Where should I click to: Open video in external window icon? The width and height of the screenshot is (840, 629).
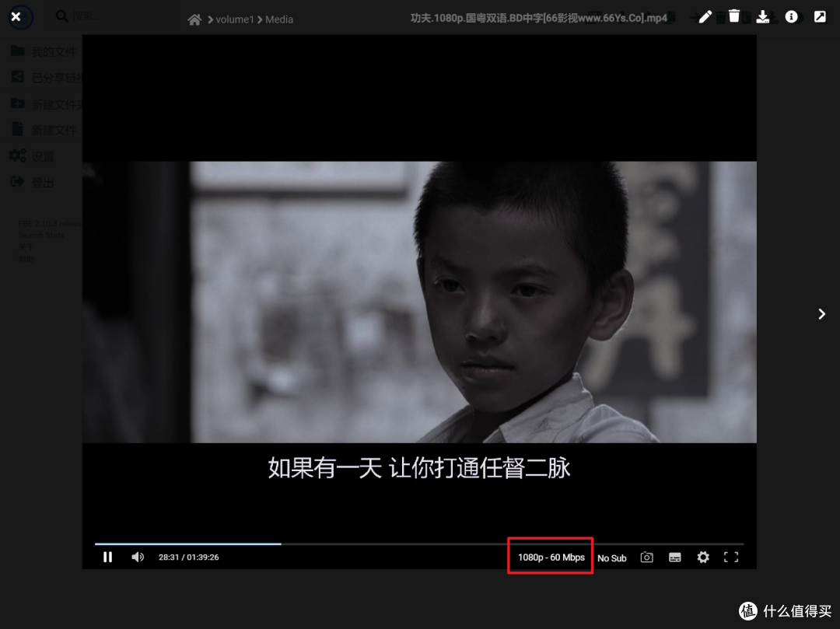click(x=821, y=17)
